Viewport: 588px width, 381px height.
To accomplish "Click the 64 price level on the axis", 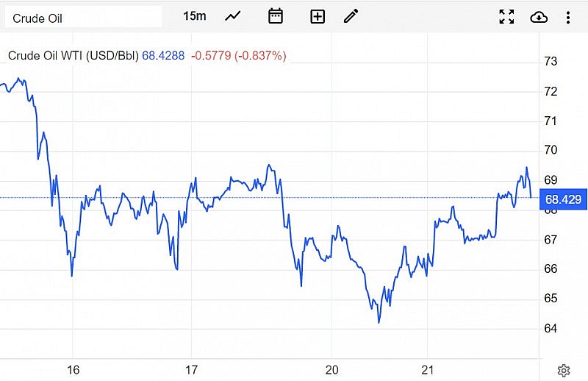I will coord(551,328).
